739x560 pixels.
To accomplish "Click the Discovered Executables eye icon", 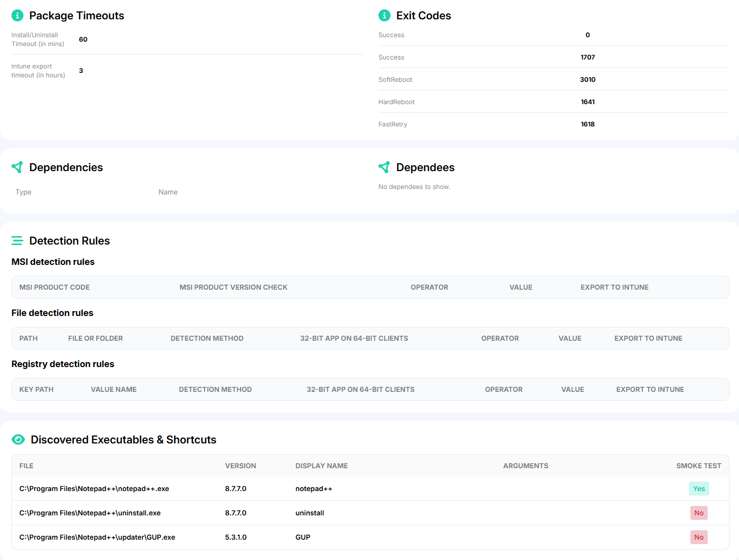I will 18,439.
